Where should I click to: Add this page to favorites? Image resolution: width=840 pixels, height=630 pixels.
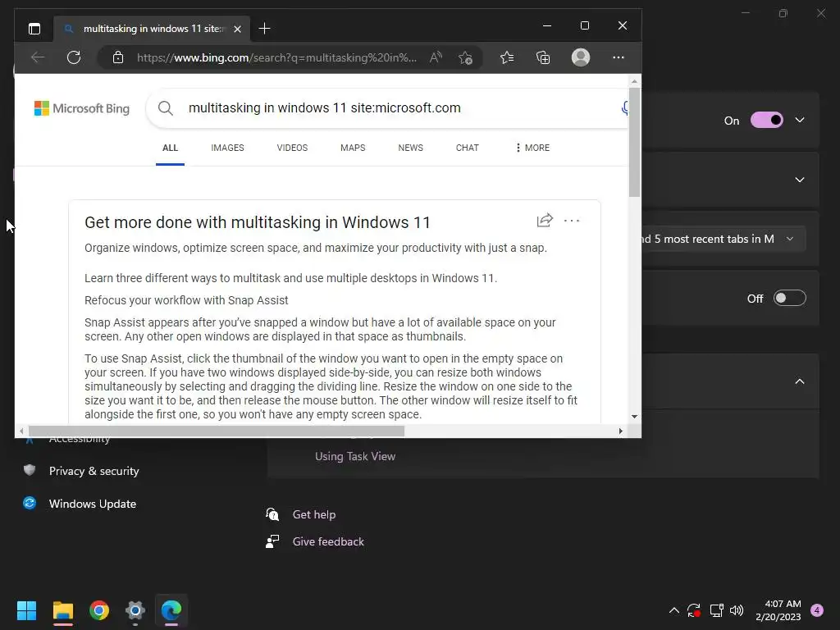(x=466, y=58)
